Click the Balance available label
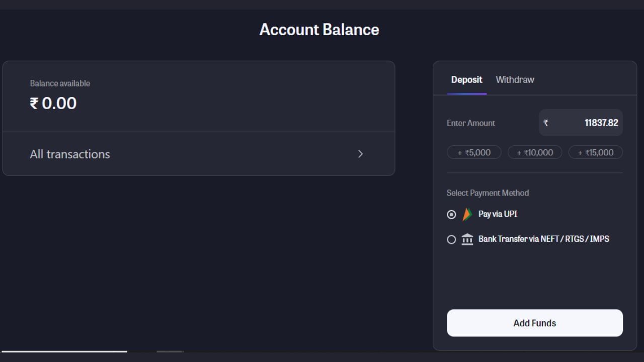Screen dimensions: 644x362 60,83
